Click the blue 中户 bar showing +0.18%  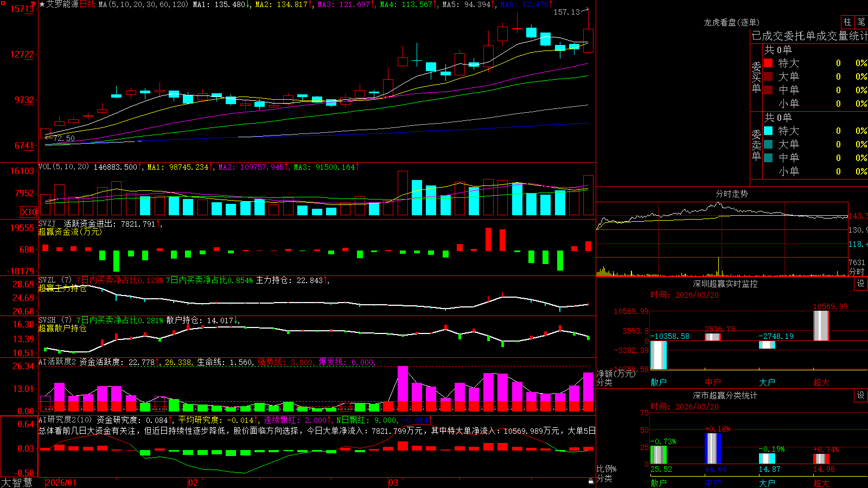713,448
